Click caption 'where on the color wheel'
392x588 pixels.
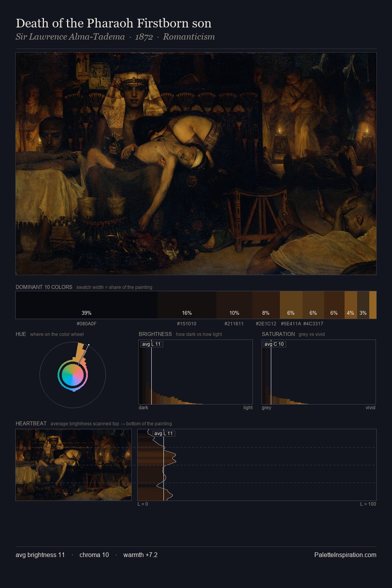pyautogui.click(x=57, y=334)
